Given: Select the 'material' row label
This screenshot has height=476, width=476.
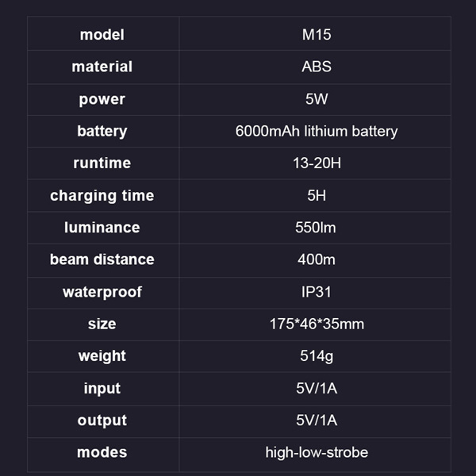Looking at the screenshot, I should click(x=102, y=67).
